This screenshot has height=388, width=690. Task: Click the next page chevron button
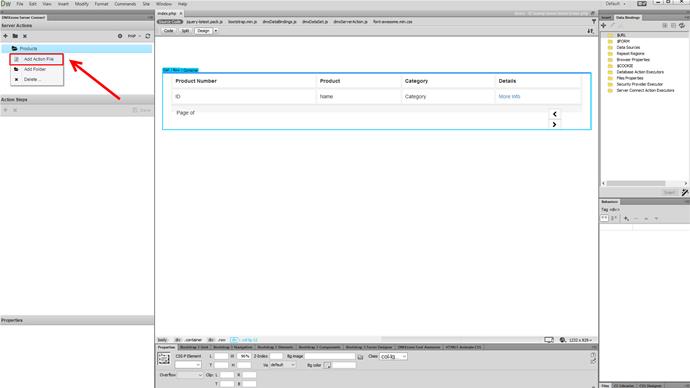(x=554, y=124)
